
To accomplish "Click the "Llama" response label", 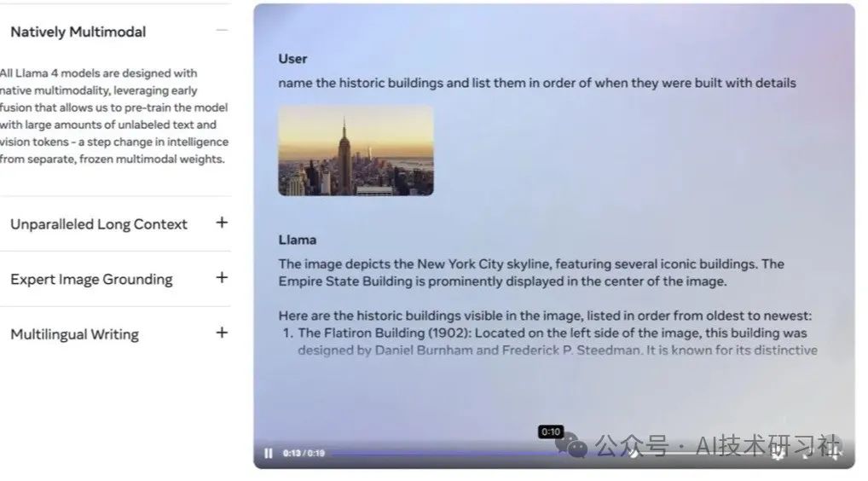I will click(298, 240).
